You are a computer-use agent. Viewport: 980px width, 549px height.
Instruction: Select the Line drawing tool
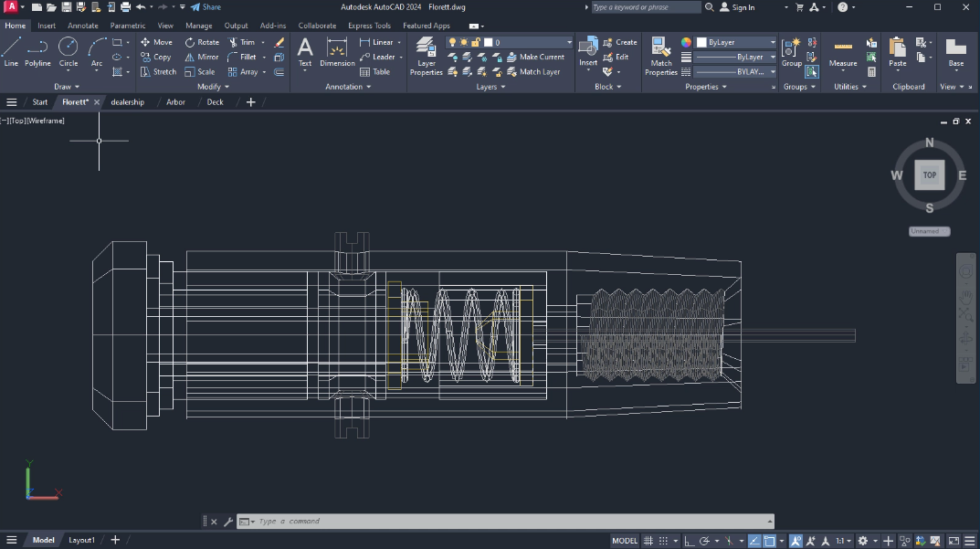click(11, 52)
